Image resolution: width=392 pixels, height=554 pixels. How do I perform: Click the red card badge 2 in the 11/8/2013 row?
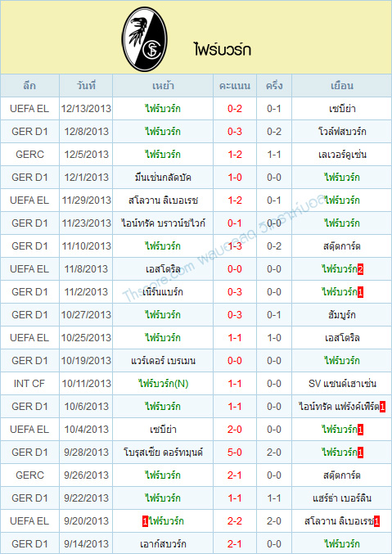click(x=361, y=269)
